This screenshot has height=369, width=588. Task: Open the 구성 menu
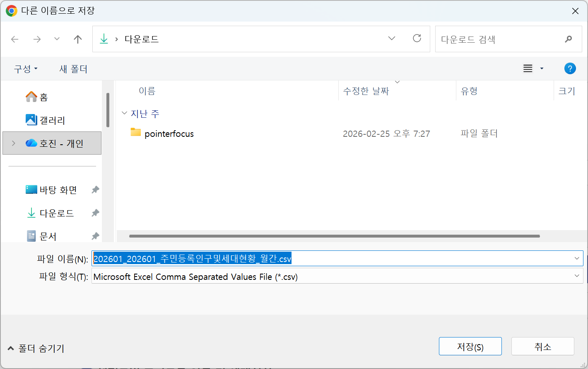coord(26,69)
